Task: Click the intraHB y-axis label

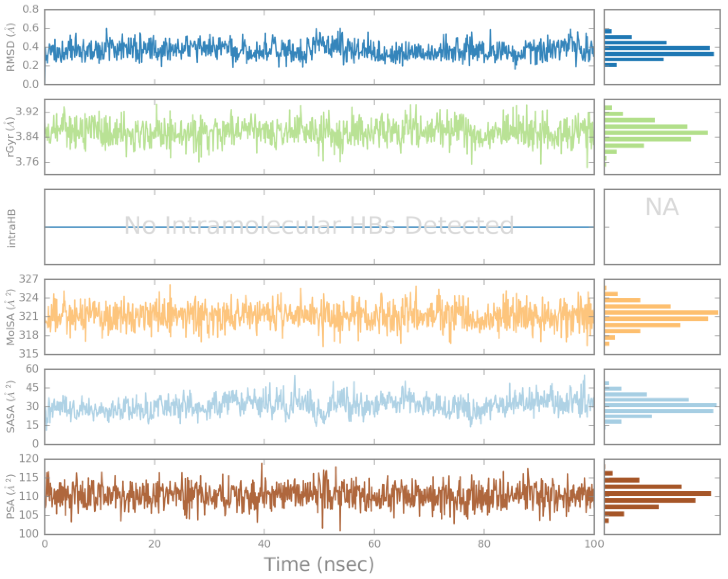Action: (x=11, y=228)
